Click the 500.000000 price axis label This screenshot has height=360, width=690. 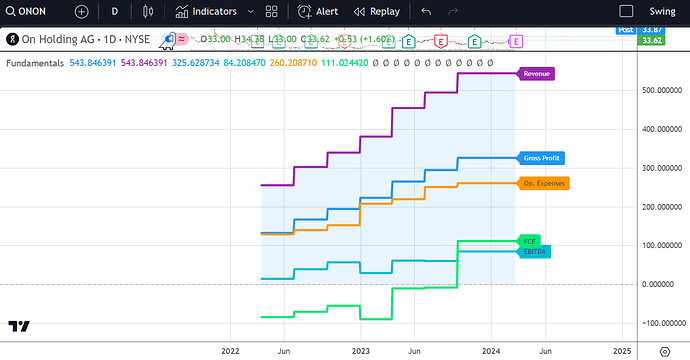pyautogui.click(x=662, y=90)
